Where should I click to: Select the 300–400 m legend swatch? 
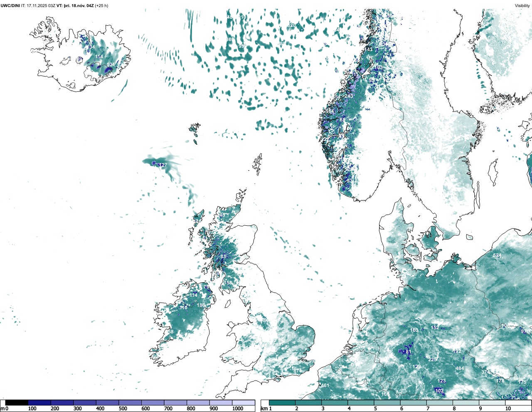85,402
